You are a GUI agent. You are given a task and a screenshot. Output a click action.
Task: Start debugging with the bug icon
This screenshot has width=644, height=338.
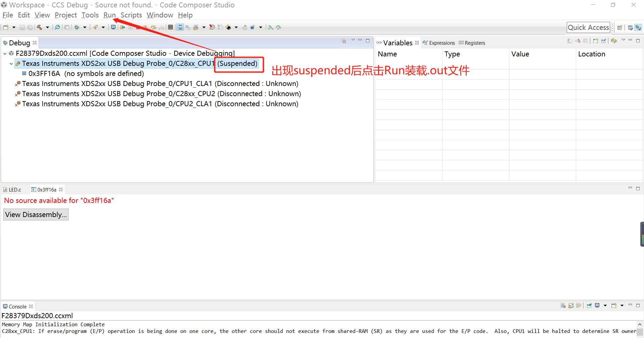tap(77, 27)
